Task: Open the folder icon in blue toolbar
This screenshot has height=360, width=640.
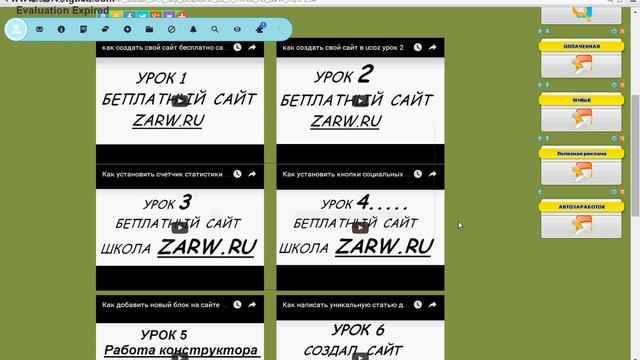Action: [x=149, y=29]
